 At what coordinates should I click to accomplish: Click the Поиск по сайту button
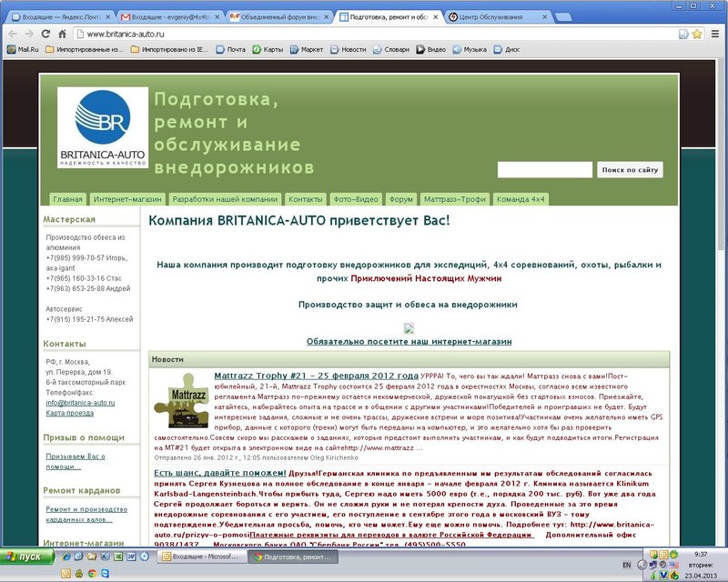coord(630,170)
